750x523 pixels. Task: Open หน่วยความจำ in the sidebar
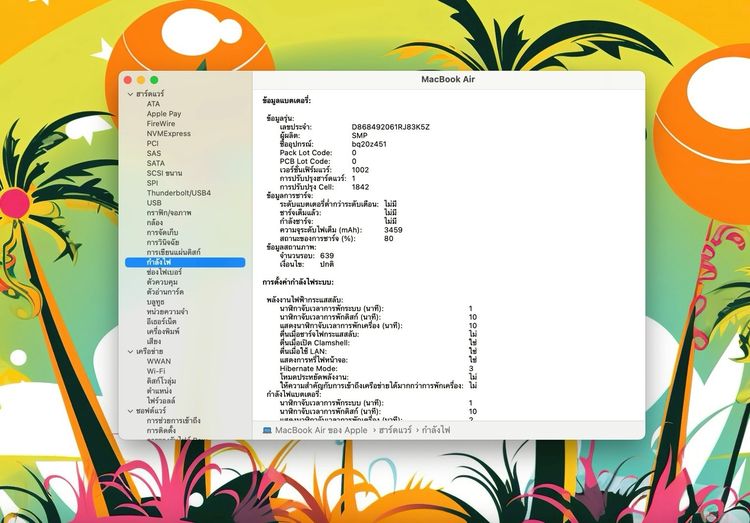(167, 312)
